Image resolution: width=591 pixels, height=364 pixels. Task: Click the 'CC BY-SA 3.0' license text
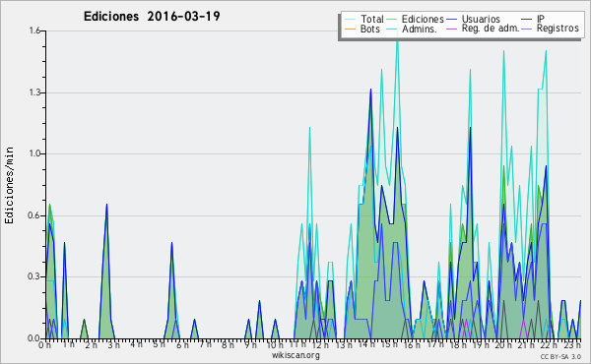pos(560,356)
